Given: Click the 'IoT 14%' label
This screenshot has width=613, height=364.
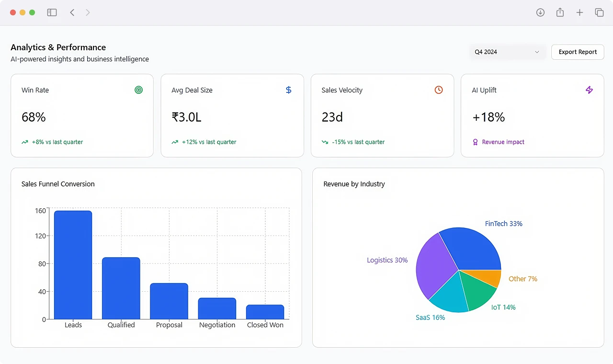Looking at the screenshot, I should pos(503,307).
